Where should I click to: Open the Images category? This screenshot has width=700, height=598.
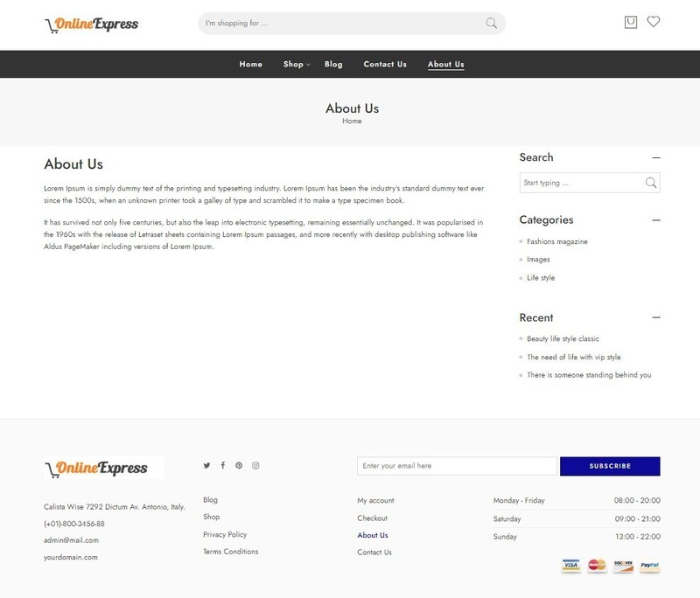[x=538, y=260]
